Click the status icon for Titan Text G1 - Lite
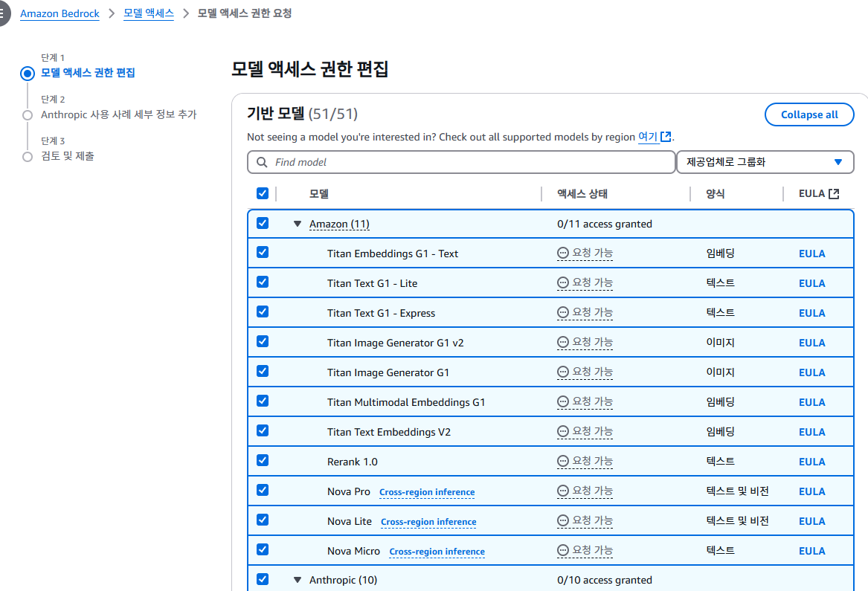Screen dimensions: 868x591 [563, 282]
